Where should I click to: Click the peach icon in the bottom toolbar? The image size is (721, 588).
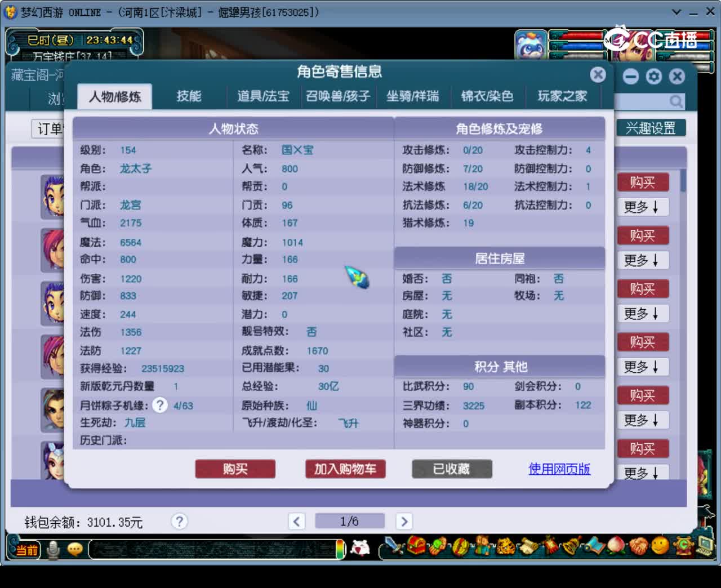pos(616,546)
